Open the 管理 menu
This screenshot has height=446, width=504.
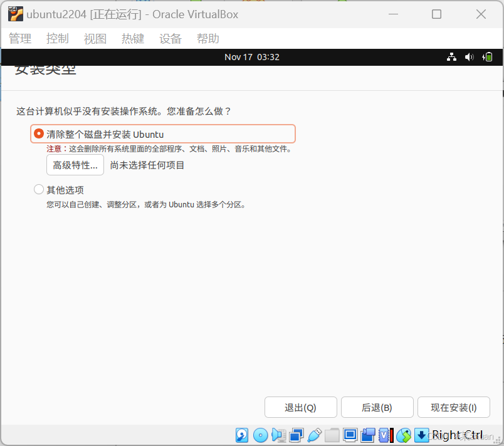point(20,39)
